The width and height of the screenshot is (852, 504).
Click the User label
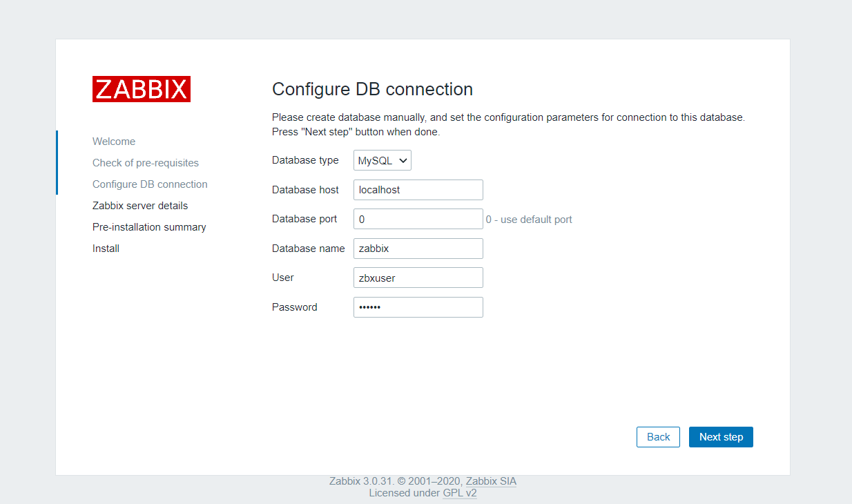[283, 278]
